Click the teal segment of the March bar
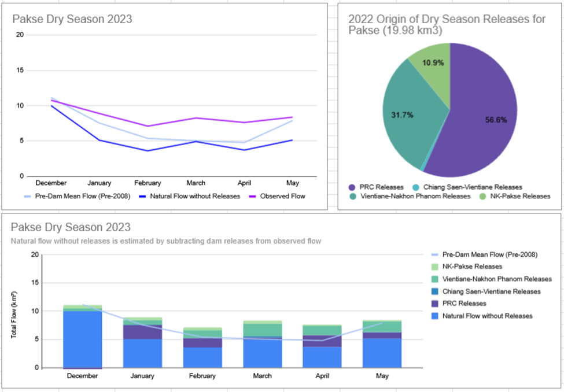 click(x=262, y=330)
